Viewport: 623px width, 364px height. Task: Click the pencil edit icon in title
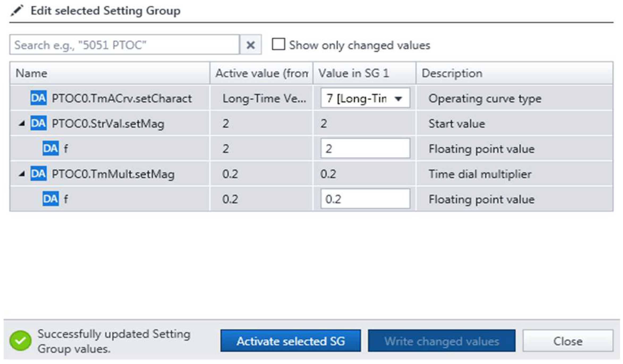click(17, 11)
